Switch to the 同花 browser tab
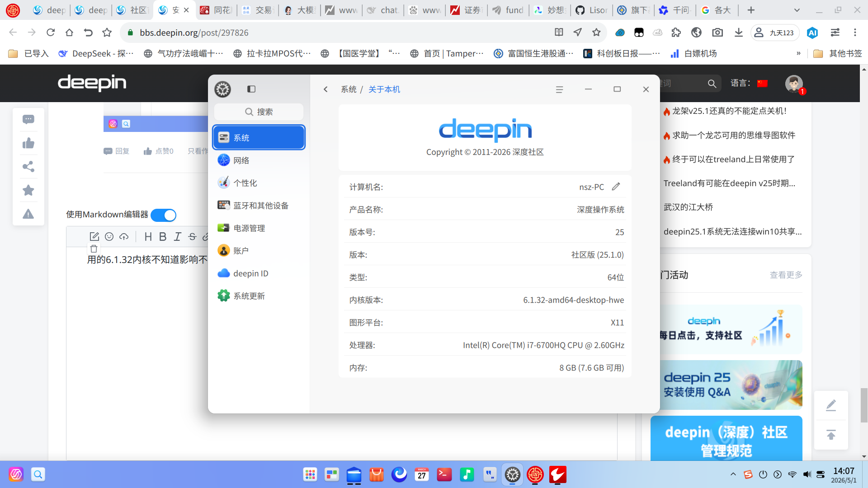This screenshot has width=868, height=488. coord(216,10)
